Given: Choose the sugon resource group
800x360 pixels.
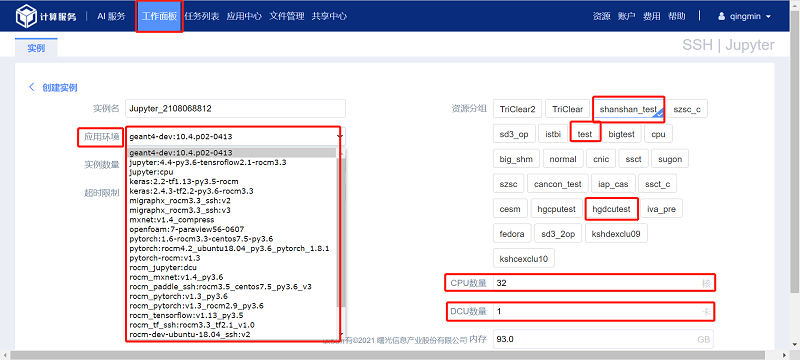Looking at the screenshot, I should pos(670,159).
